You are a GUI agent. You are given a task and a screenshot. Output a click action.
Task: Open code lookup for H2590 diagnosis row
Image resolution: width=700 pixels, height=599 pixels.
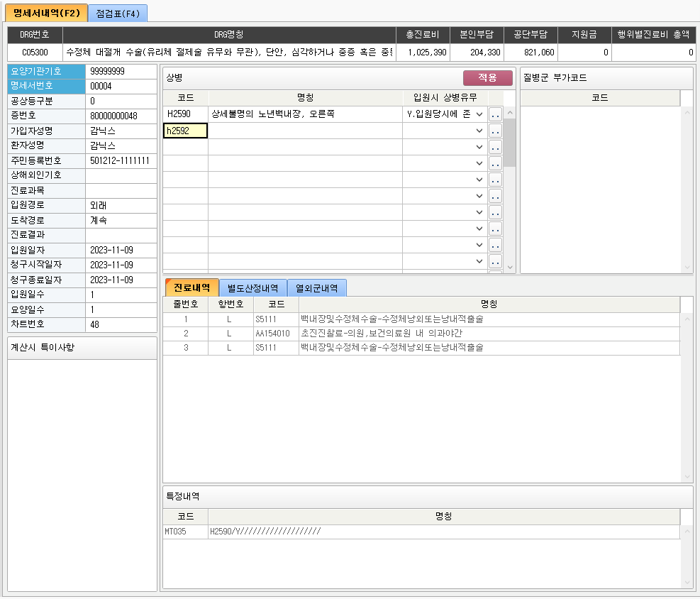coord(496,114)
